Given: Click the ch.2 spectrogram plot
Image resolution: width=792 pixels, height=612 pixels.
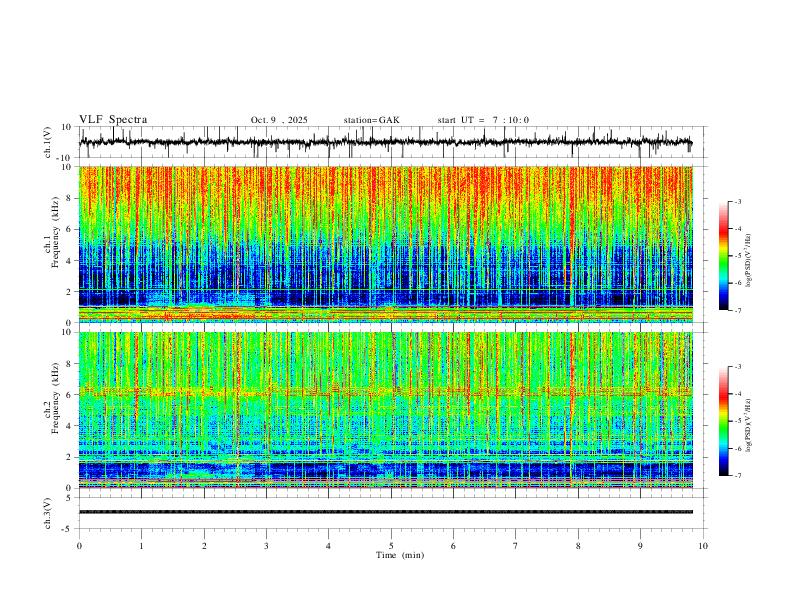Looking at the screenshot, I should click(x=386, y=410).
